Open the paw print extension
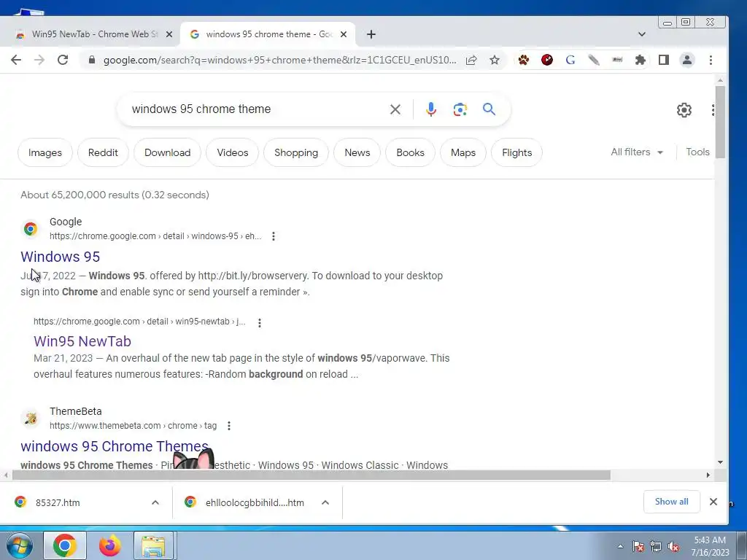 (524, 60)
